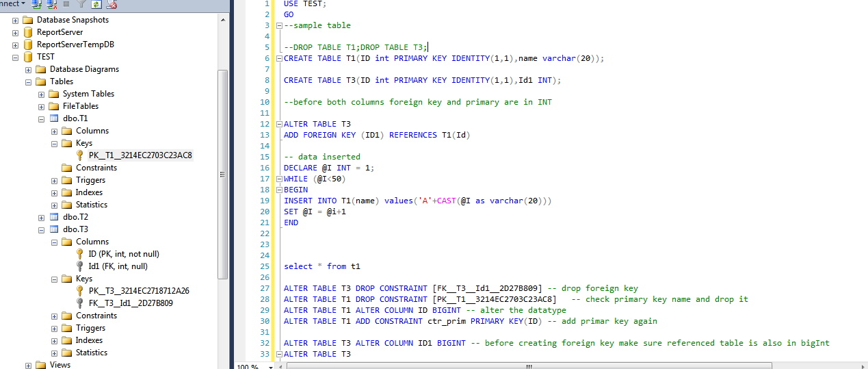This screenshot has height=369, width=868.
Task: Click the Stop square toolbar icon
Action: (x=66, y=4)
